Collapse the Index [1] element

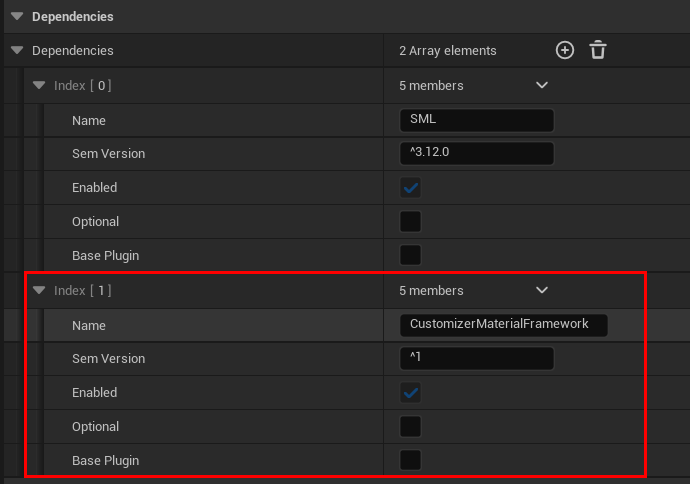39,290
